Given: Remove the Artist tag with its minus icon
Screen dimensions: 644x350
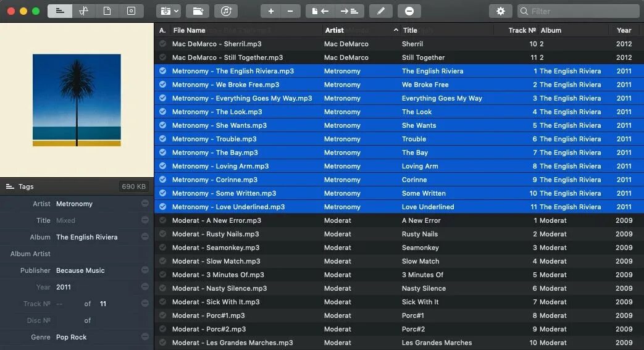Looking at the screenshot, I should (145, 203).
